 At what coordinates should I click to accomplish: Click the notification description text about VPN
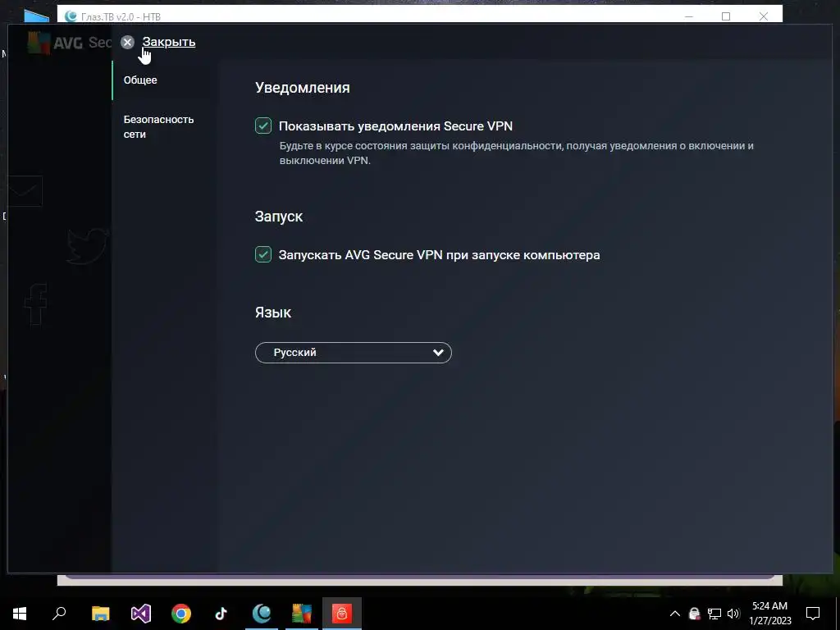coord(516,153)
